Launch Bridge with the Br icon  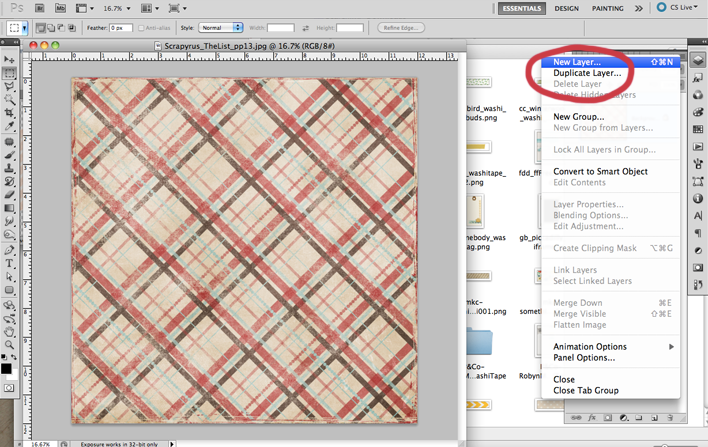(x=40, y=8)
